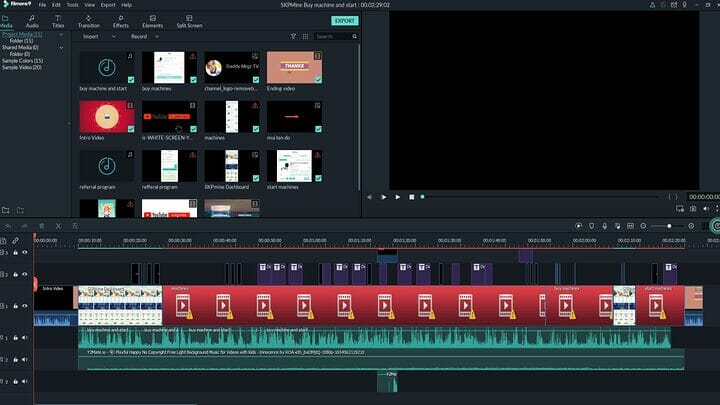Click the timeline zoom out minus icon
The width and height of the screenshot is (720, 405).
click(x=643, y=226)
